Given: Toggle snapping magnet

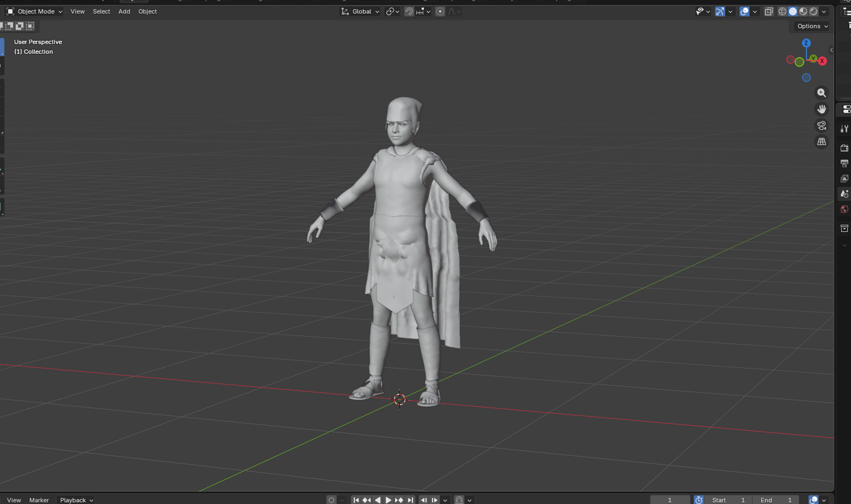Looking at the screenshot, I should pos(409,11).
